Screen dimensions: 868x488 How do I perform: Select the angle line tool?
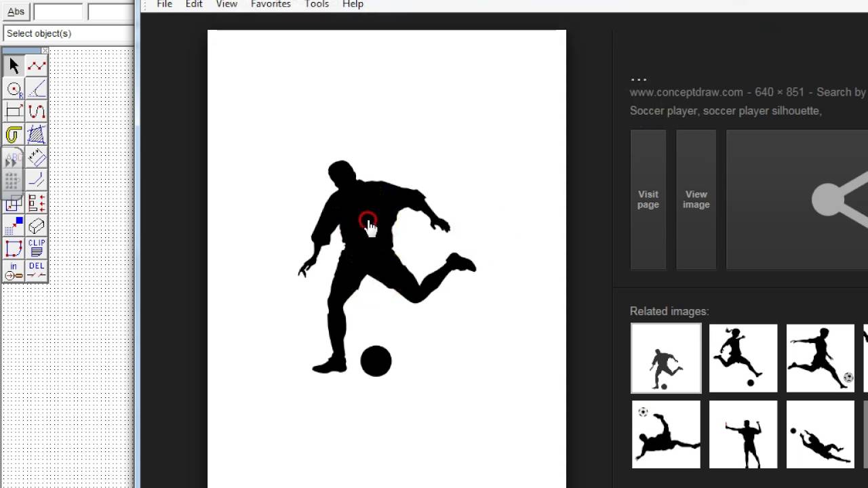37,89
